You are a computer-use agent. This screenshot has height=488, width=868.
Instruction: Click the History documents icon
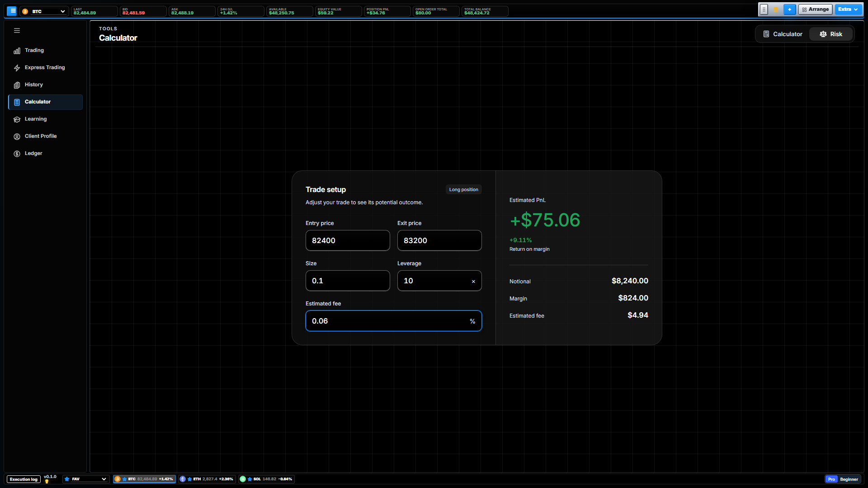[x=17, y=85]
